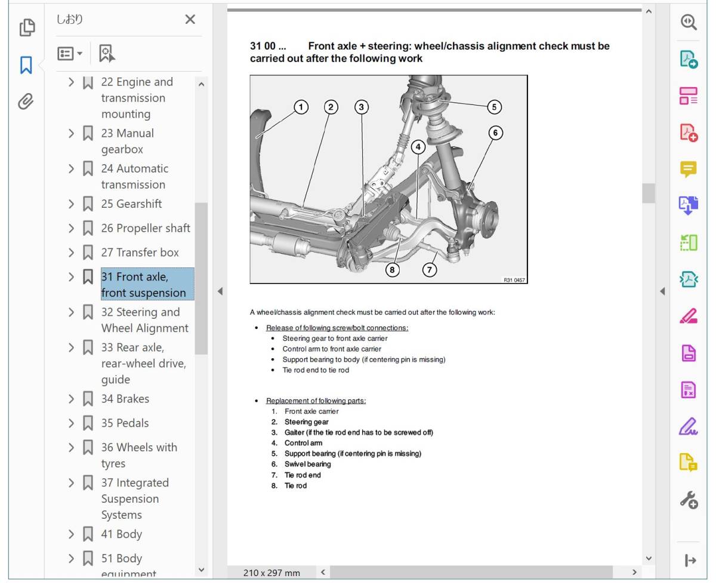Select highlighted '31 Front axle, front suspension' bookmark
Viewport: 716px width, 588px height.
click(147, 284)
